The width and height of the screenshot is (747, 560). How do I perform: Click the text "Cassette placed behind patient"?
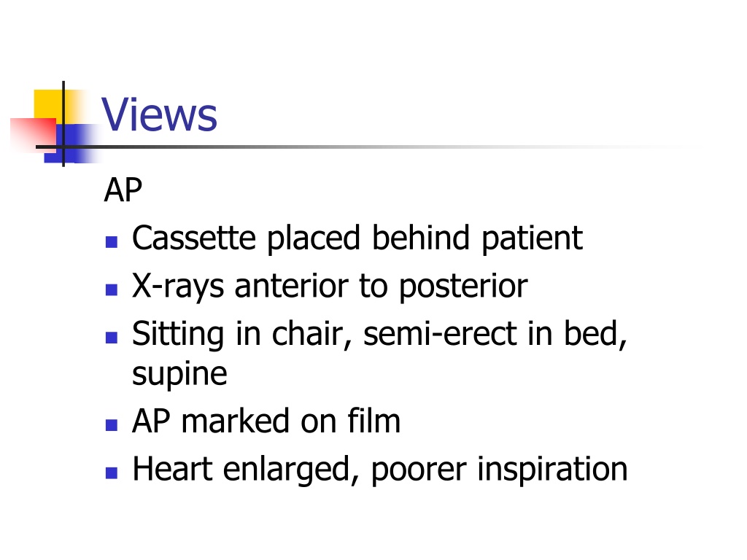(357, 238)
